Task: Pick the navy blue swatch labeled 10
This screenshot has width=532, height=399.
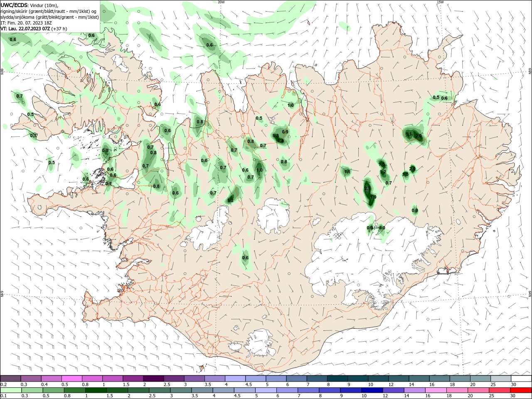Action: tap(372, 390)
